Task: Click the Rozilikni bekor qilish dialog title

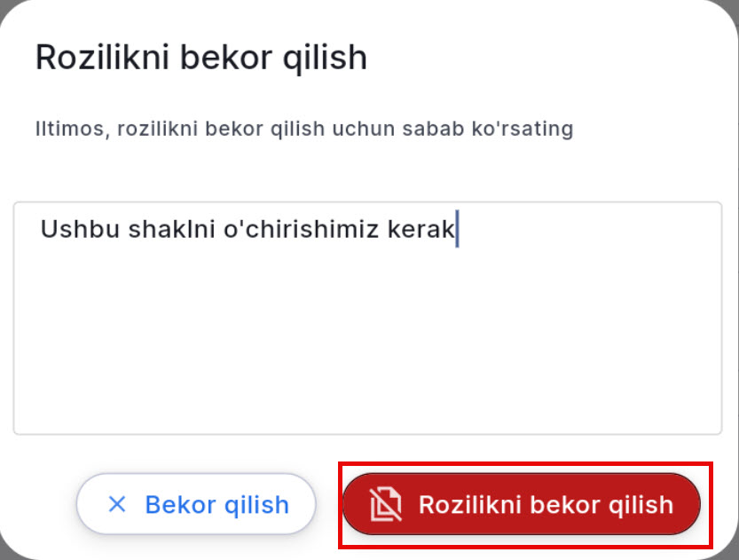Action: [x=200, y=56]
